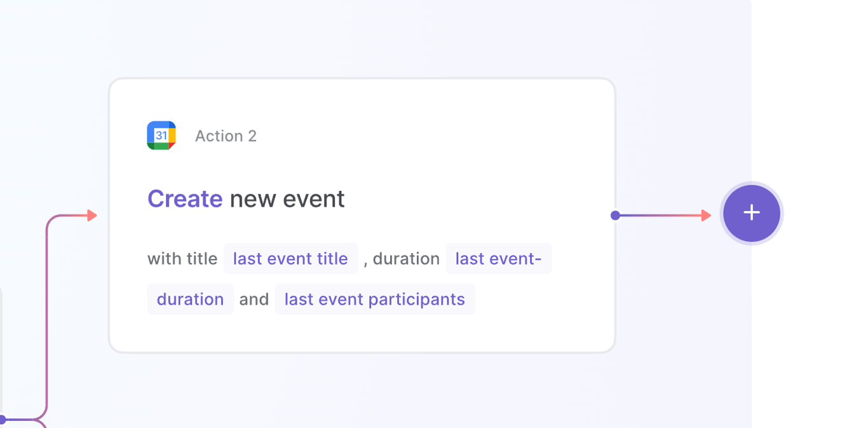The height and width of the screenshot is (428, 868).
Task: Click the arrowhead pointing to the plus button
Action: [705, 216]
